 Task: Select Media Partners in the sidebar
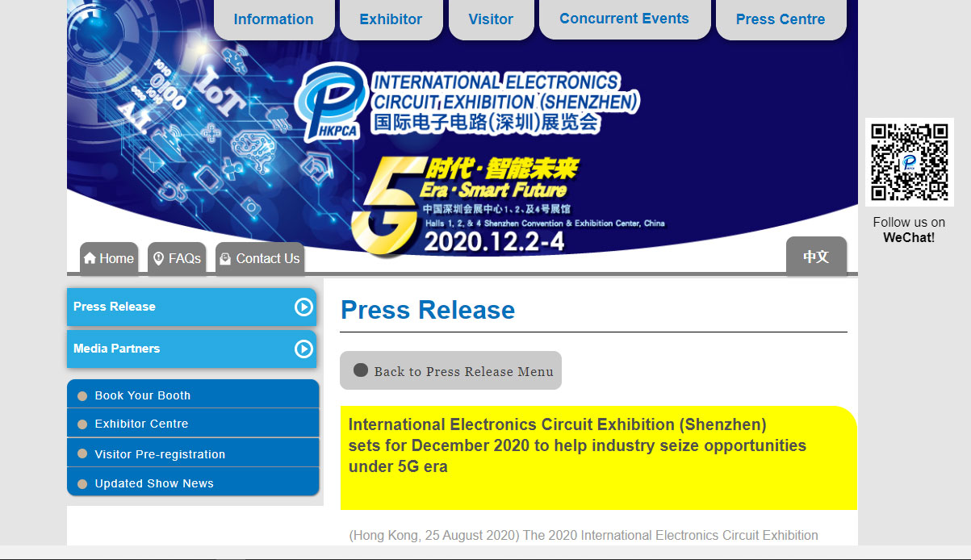point(191,349)
